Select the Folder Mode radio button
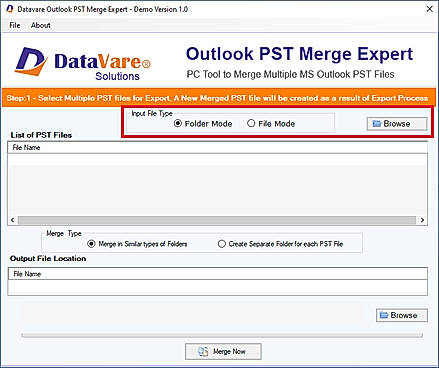Viewport: 439px width, 368px height. [203, 124]
